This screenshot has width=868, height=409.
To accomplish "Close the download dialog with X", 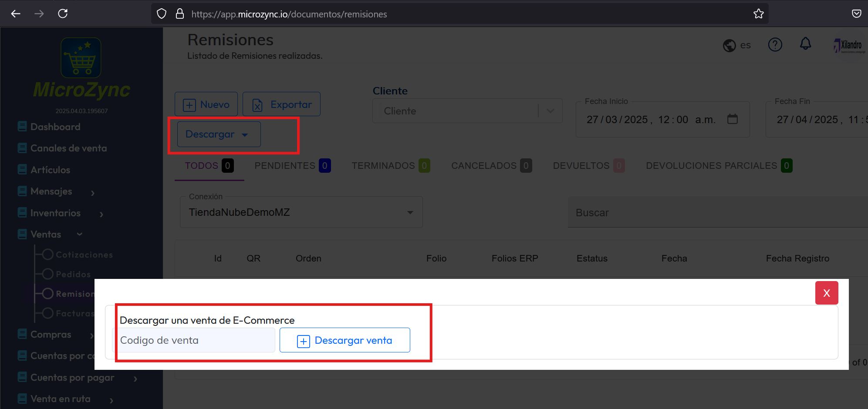I will click(x=826, y=293).
